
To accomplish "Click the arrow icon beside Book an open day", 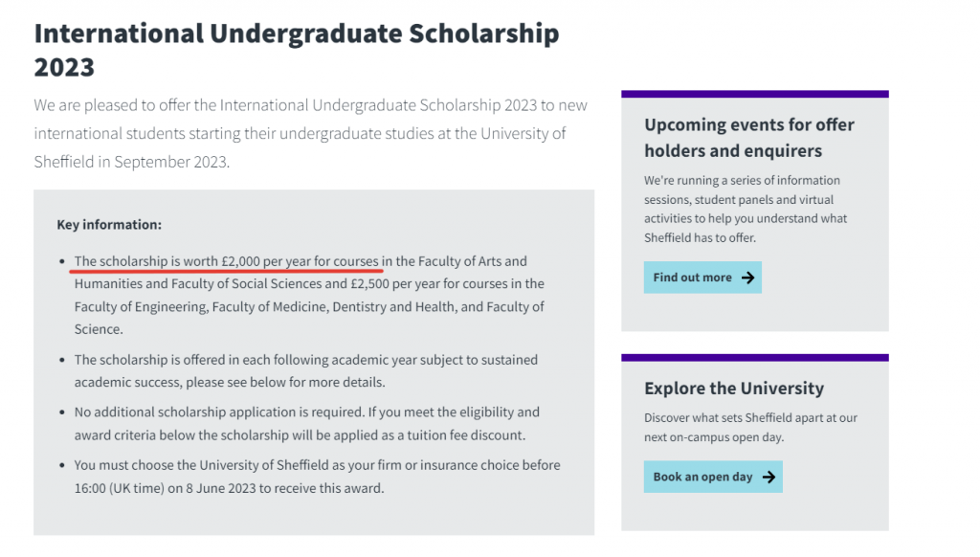I will [768, 477].
